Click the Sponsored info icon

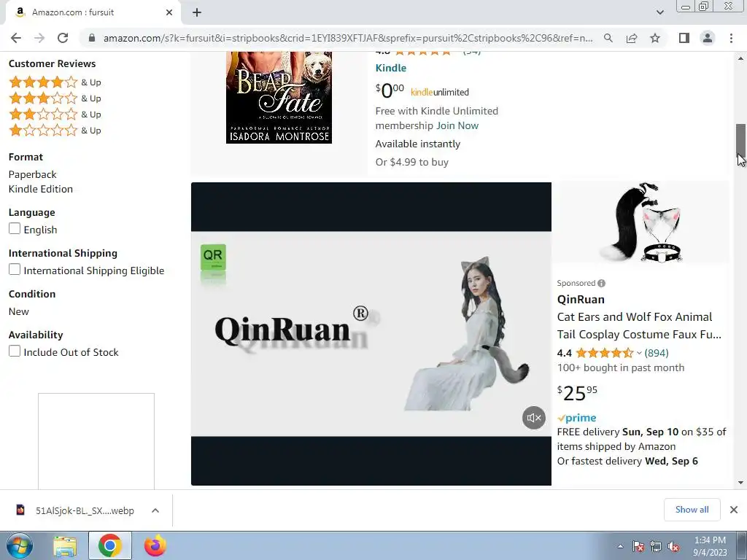click(602, 284)
